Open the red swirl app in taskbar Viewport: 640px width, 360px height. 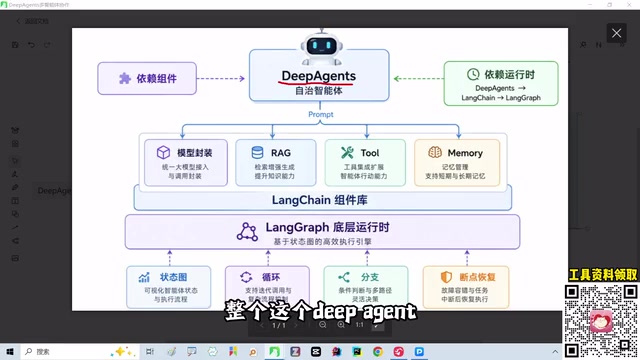point(399,351)
